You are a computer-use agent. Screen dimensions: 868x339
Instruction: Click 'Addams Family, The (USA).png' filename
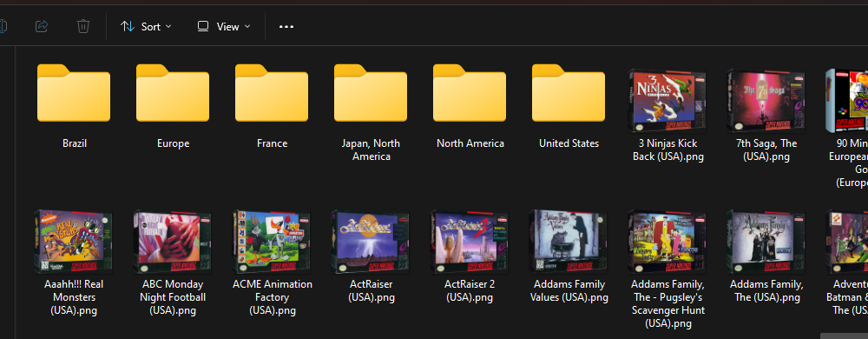point(766,291)
